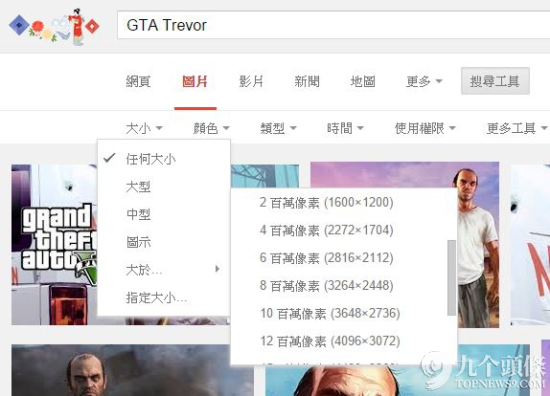Go to the 新聞 tab
This screenshot has width=550, height=396.
(307, 81)
